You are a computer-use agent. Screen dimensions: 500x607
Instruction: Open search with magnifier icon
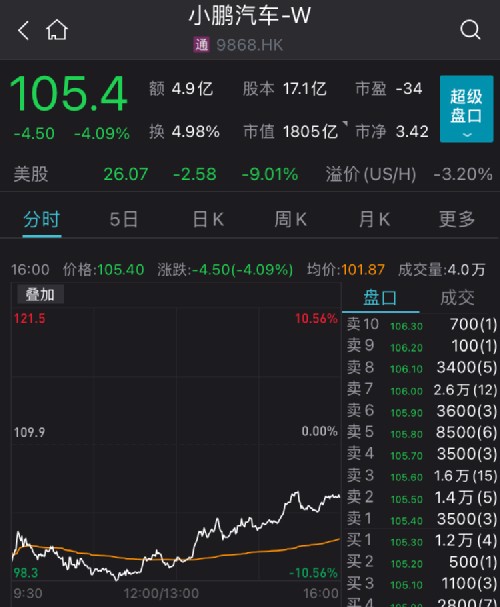[x=470, y=30]
